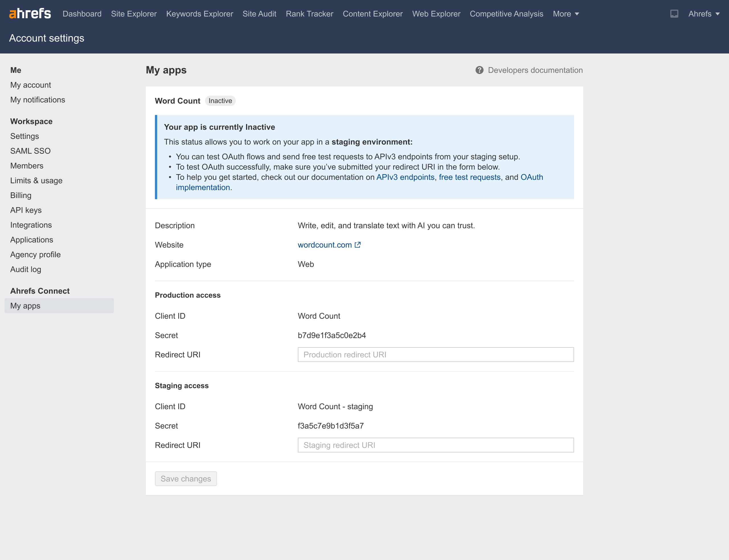Focus the Production redirect URI field
The image size is (729, 560).
(x=435, y=354)
